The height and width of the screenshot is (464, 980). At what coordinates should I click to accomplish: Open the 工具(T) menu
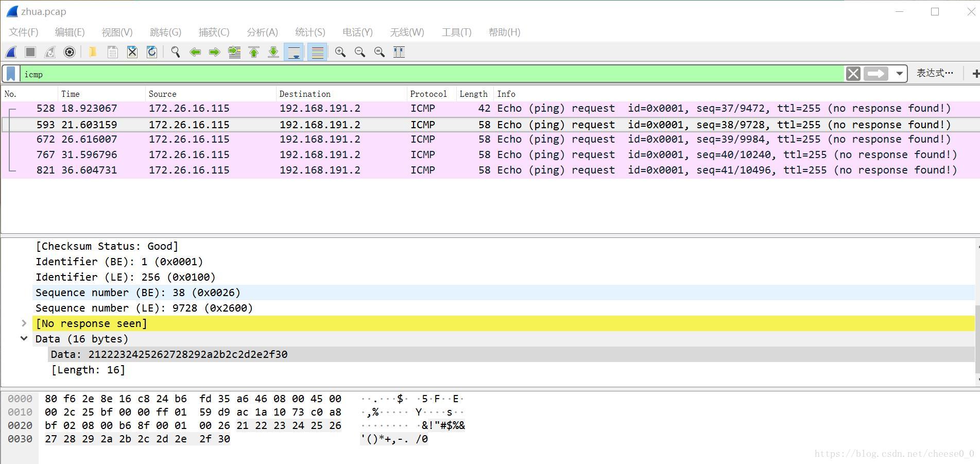(x=456, y=32)
